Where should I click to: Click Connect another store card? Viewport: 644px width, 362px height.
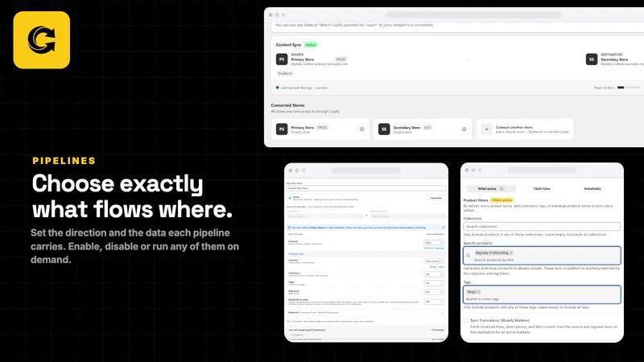(525, 130)
